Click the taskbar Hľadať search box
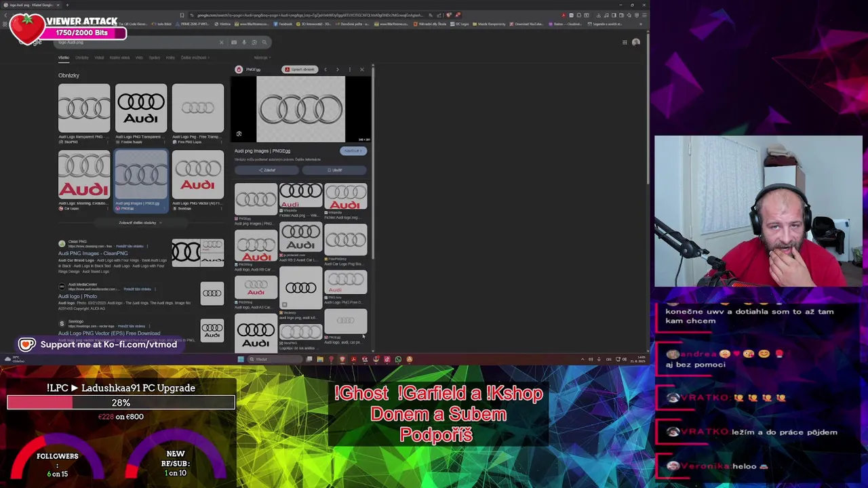Screen dimensions: 868x488 coord(275,359)
